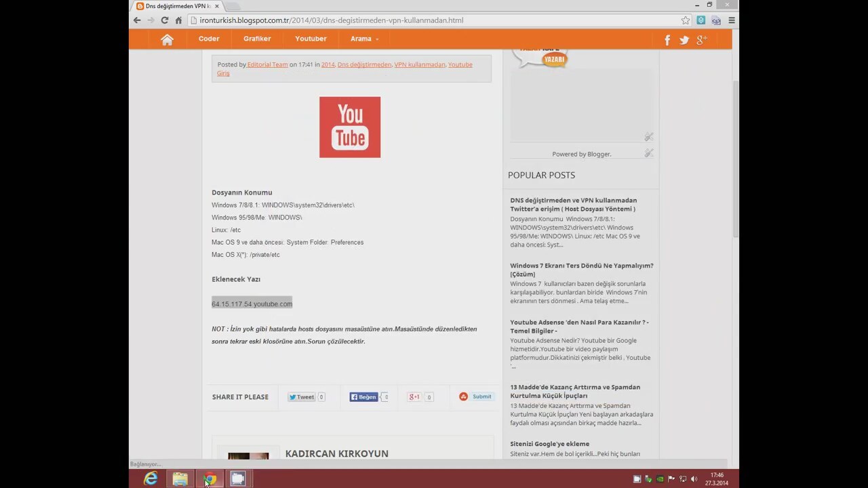Open Sitenizi Google'ye ekleme post
Screen dimensions: 868x488
(x=549, y=444)
